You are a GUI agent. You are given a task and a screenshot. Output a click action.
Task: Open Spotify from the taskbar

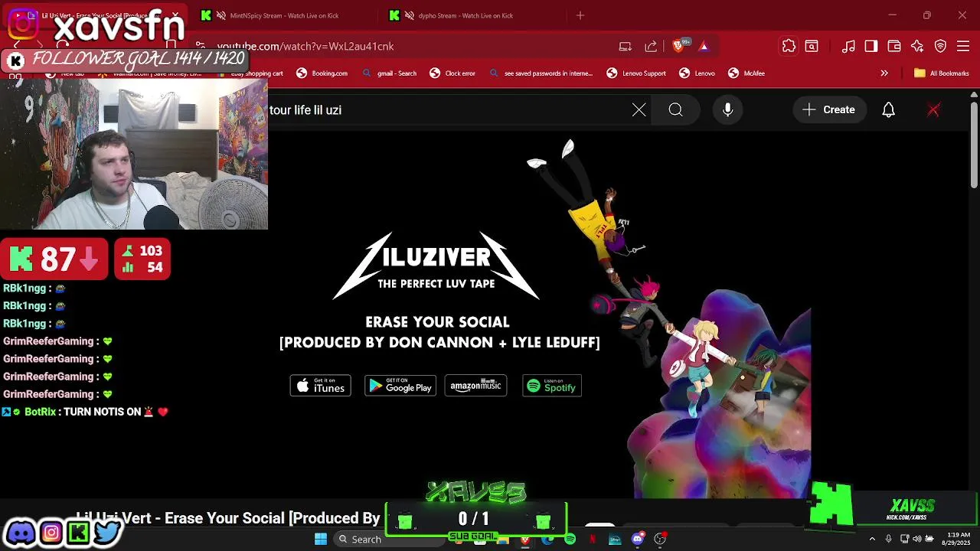pos(570,540)
